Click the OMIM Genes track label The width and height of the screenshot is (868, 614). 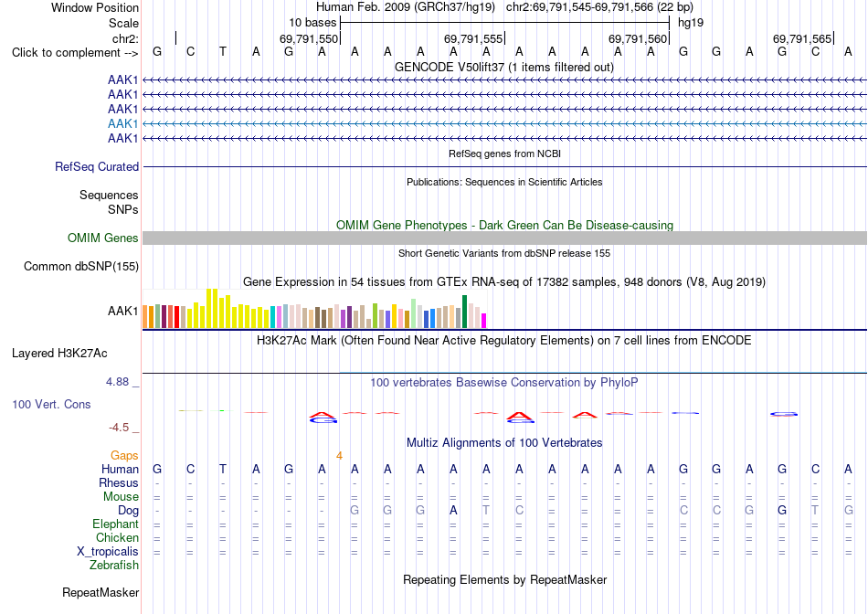103,238
